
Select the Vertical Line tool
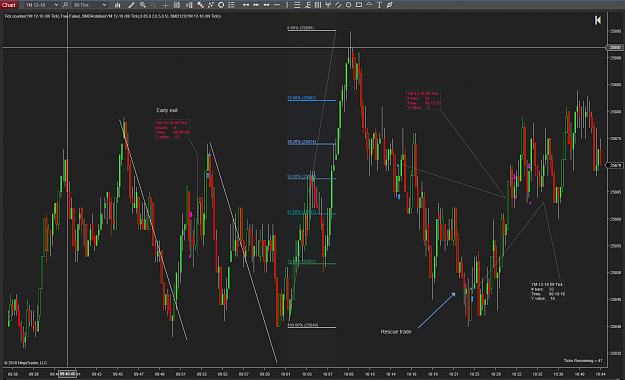(x=287, y=5)
